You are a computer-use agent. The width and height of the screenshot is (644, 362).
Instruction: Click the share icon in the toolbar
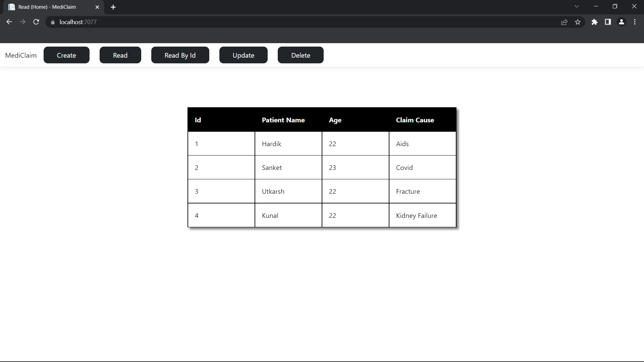(x=565, y=22)
